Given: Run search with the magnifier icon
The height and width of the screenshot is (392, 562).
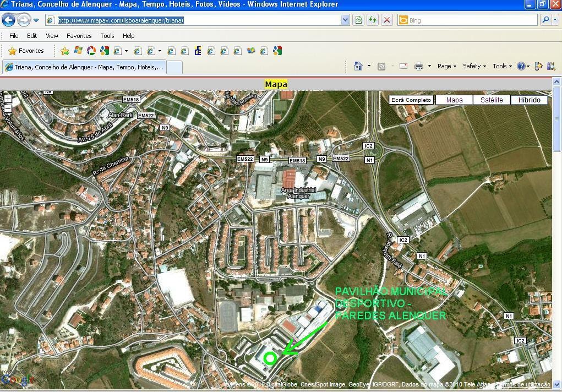Looking at the screenshot, I should 545,20.
